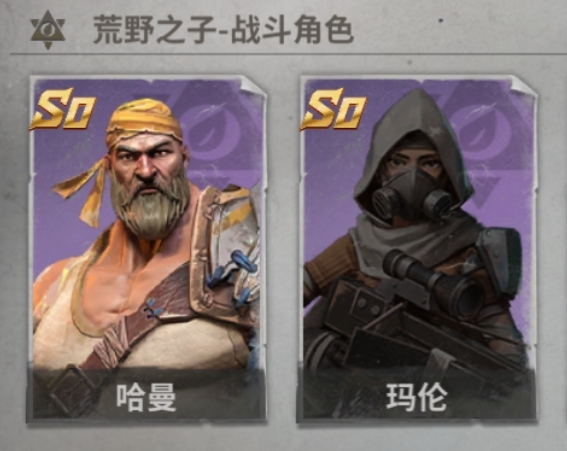Select the 荒野之子-战斗角色 header title
This screenshot has height=451, width=567.
point(223,30)
